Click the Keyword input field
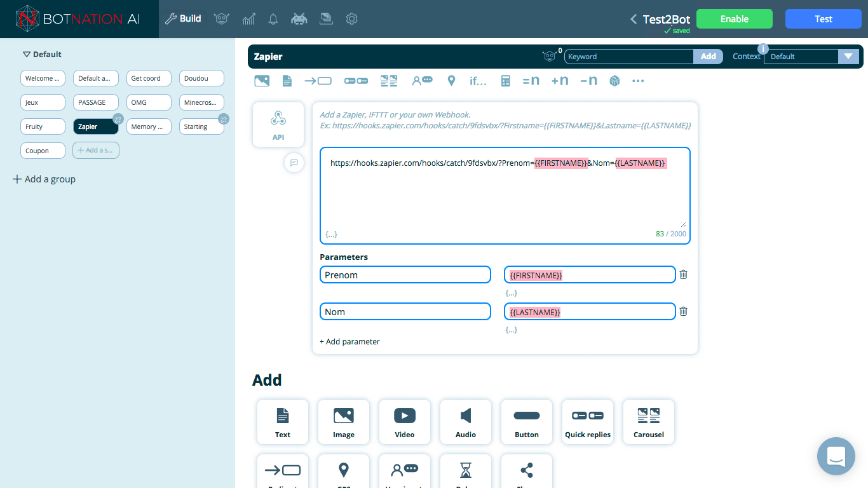This screenshot has height=488, width=868. 628,57
